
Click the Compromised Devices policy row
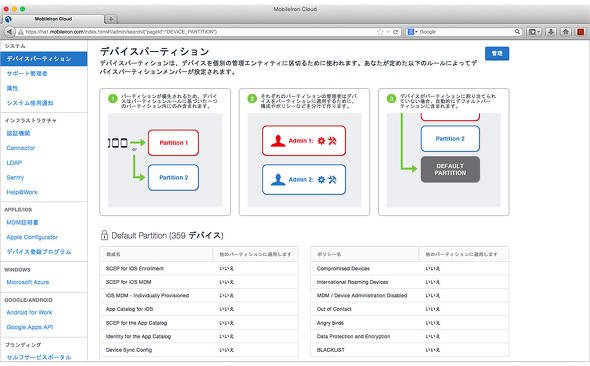click(x=410, y=269)
